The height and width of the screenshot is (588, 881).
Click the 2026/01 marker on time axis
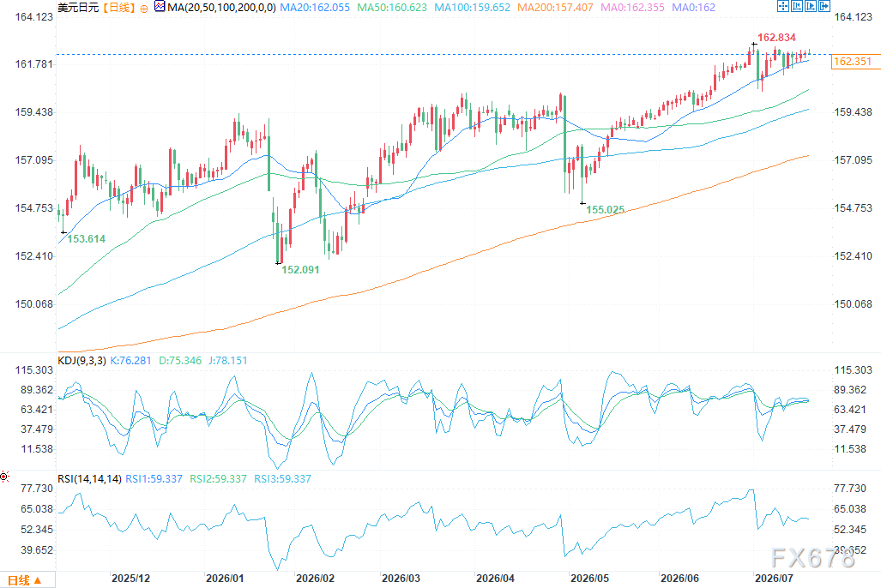(x=225, y=578)
